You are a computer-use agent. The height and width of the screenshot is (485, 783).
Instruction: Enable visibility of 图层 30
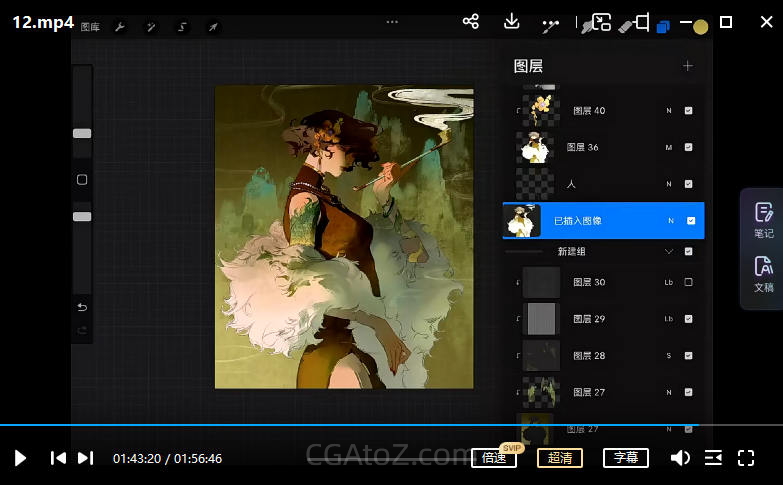coord(688,283)
